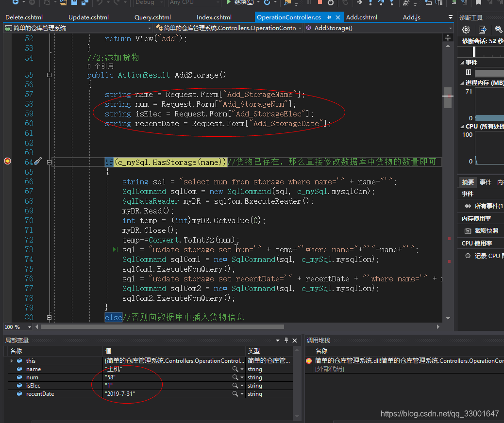Image resolution: width=504 pixels, height=423 pixels.
Task: Open the document tab overflow dropdown
Action: tap(450, 17)
